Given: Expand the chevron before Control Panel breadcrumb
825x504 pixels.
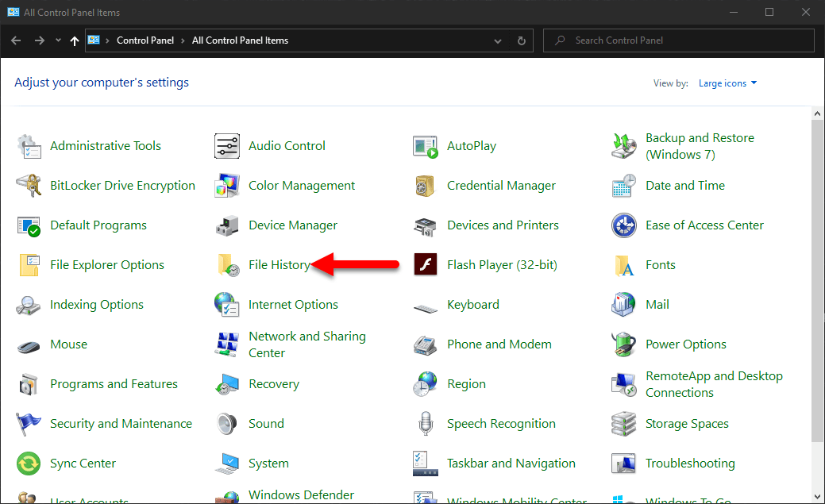Looking at the screenshot, I should 107,40.
